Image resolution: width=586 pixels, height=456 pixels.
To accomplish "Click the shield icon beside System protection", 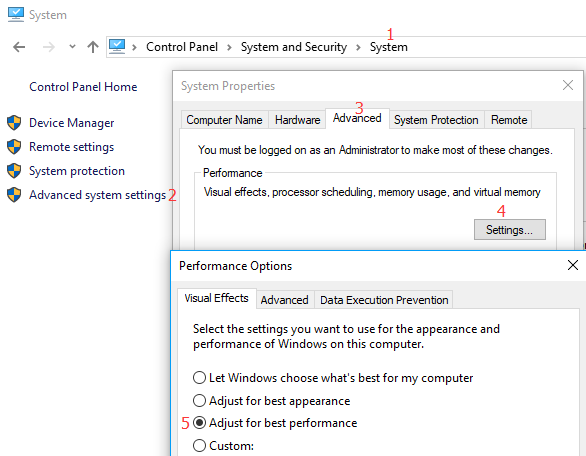I will 14,171.
